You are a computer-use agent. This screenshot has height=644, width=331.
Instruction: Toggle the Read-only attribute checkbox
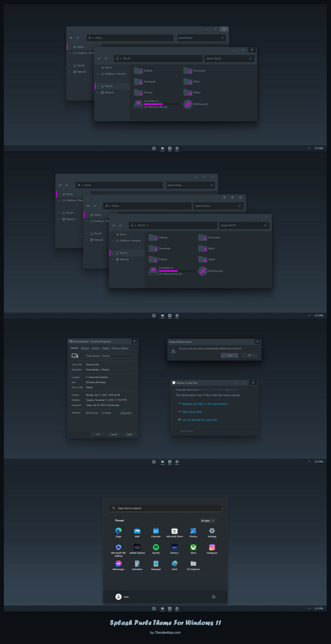click(87, 413)
